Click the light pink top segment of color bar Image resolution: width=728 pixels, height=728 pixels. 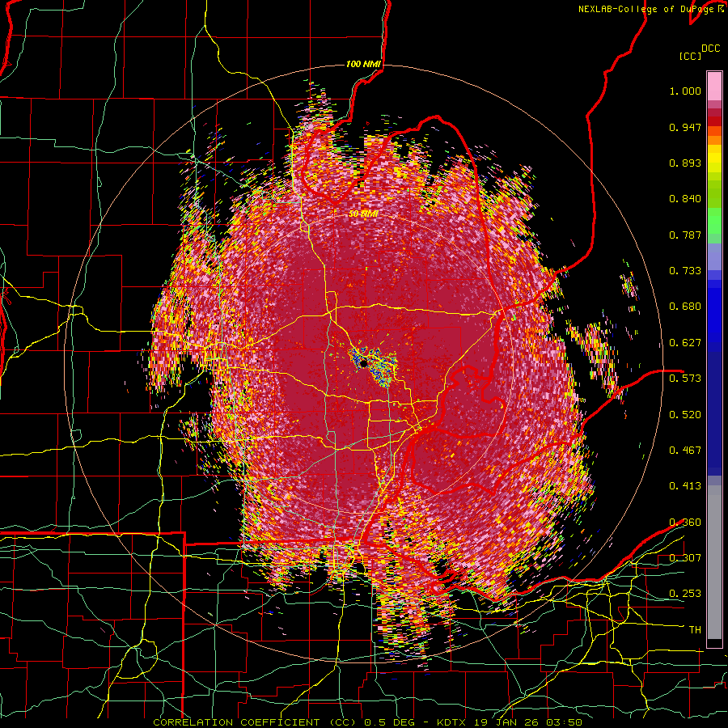point(714,86)
